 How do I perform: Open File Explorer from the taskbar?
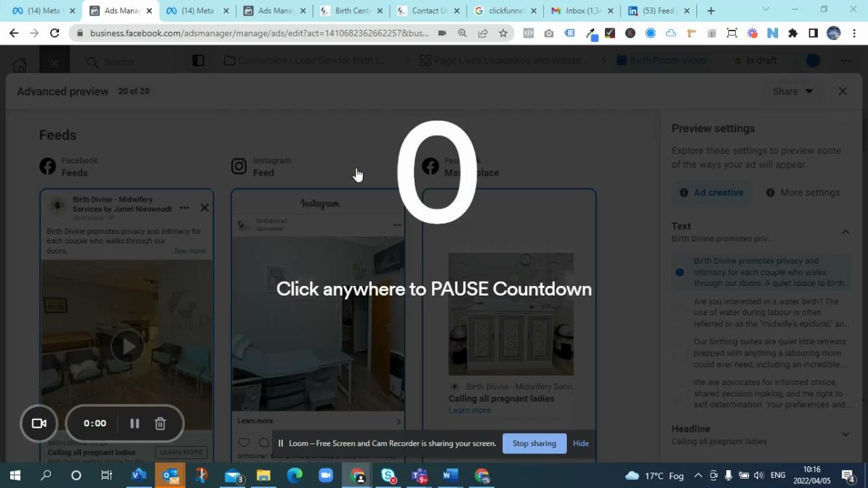(x=264, y=475)
